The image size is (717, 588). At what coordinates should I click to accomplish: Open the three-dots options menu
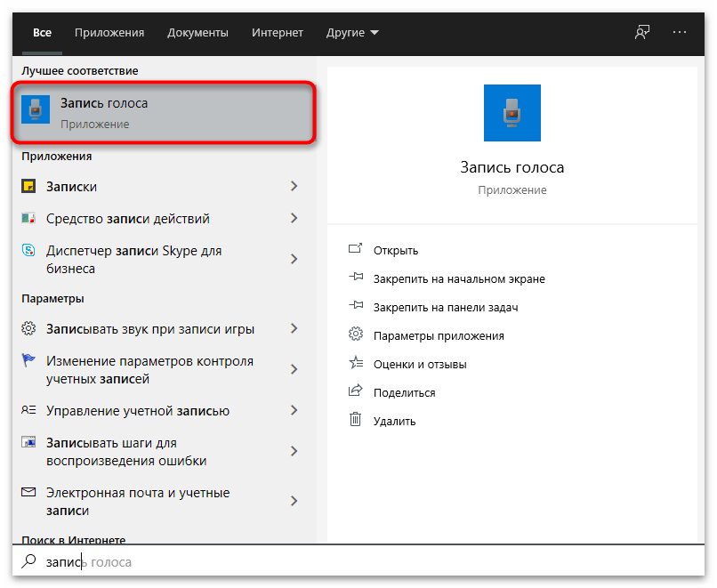(680, 32)
